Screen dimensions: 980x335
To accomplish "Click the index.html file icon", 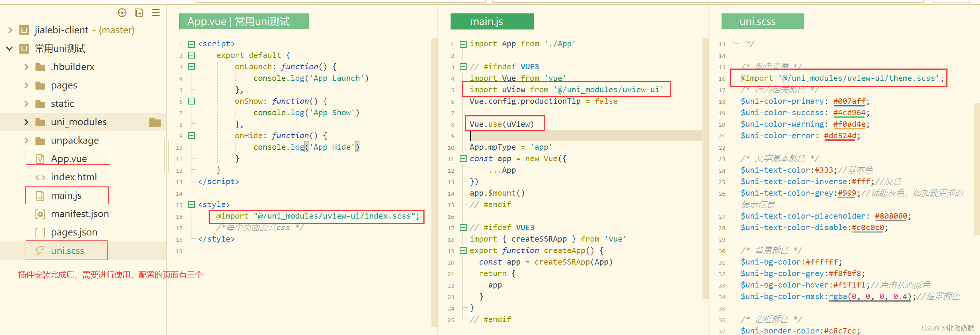I will [x=40, y=177].
